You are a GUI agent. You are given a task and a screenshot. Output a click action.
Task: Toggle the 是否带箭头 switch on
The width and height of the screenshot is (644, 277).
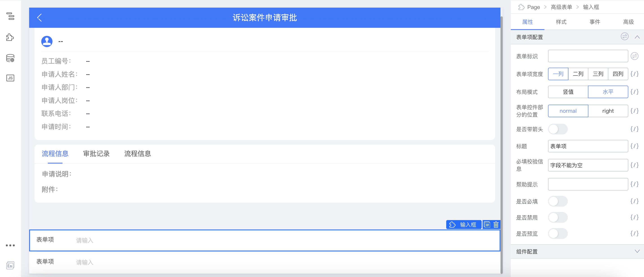559,129
